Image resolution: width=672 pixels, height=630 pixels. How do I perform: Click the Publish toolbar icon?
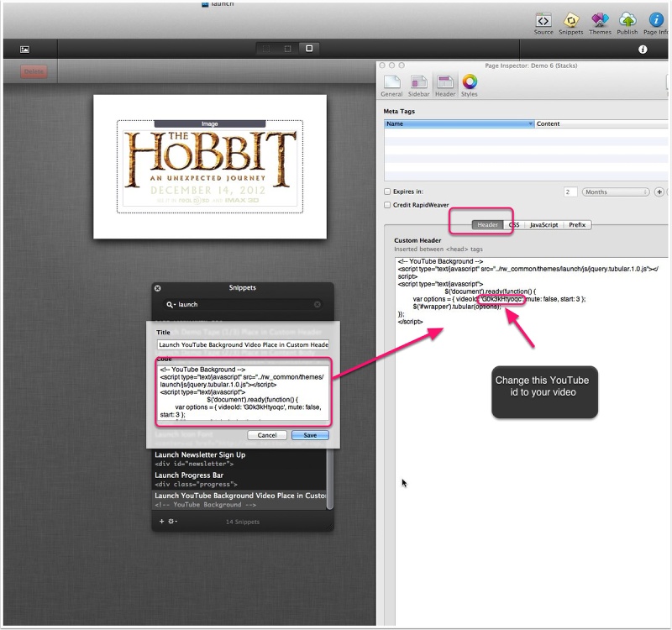[627, 24]
